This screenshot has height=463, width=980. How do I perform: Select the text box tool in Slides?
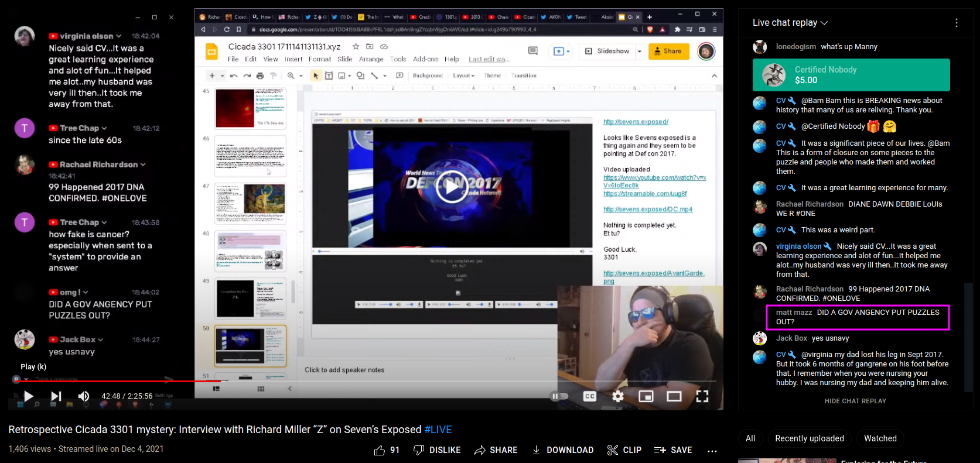point(329,76)
